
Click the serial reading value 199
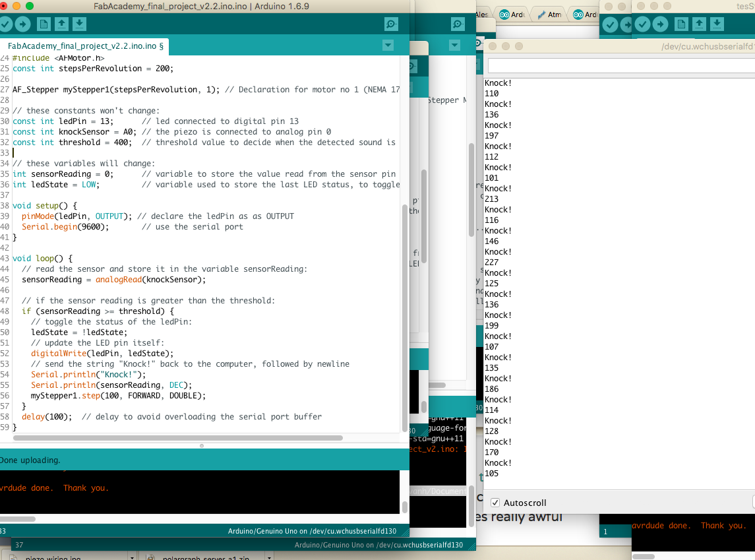coord(492,325)
